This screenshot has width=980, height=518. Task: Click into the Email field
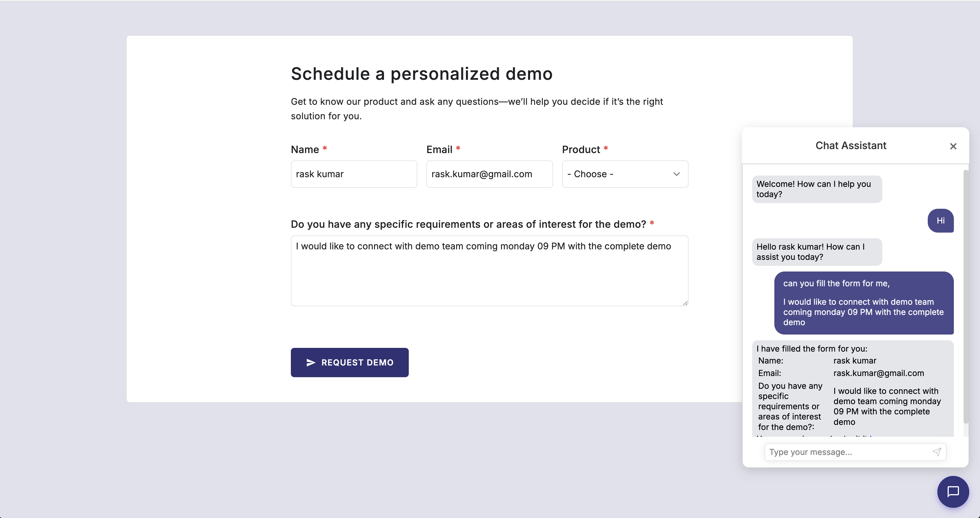pos(489,174)
